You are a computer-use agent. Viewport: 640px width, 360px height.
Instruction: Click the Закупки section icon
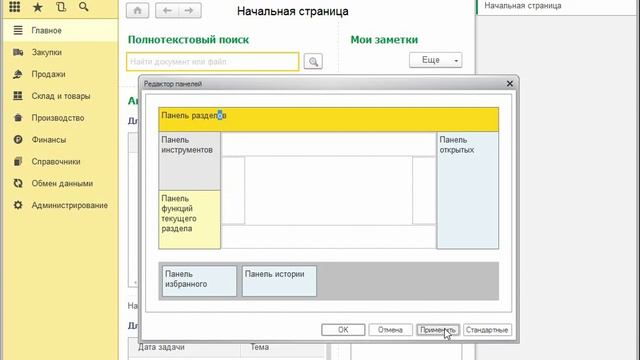pos(18,52)
